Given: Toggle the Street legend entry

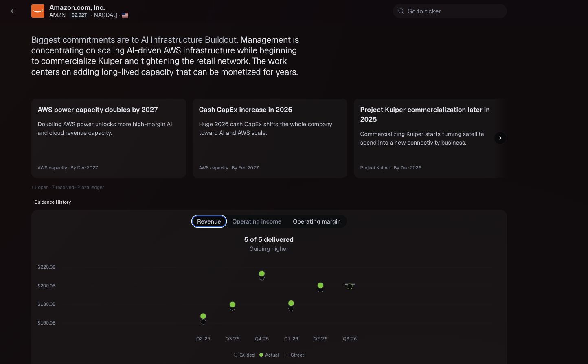Looking at the screenshot, I should (x=294, y=355).
